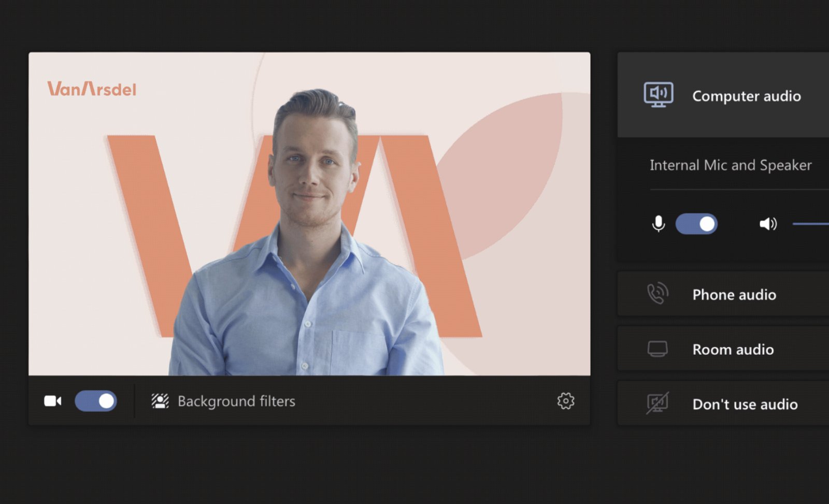
Task: Mute using the microphone toggle switch
Action: pos(696,224)
